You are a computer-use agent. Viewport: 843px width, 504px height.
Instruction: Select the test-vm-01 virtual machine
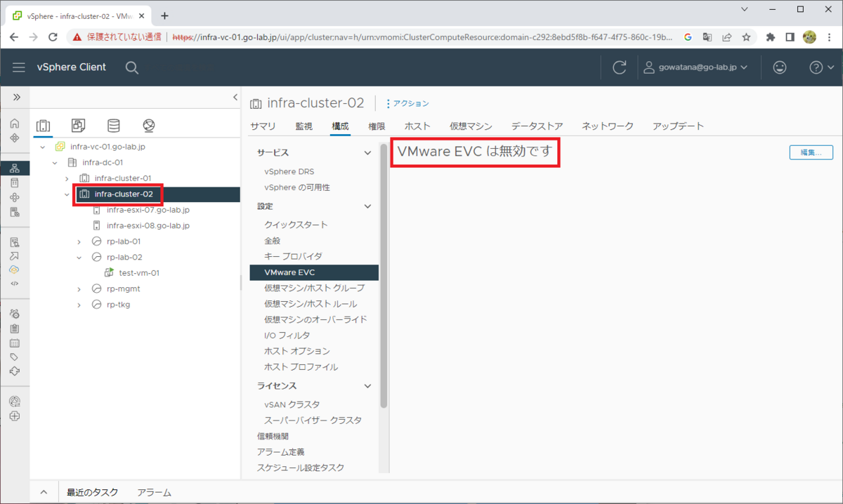click(139, 273)
